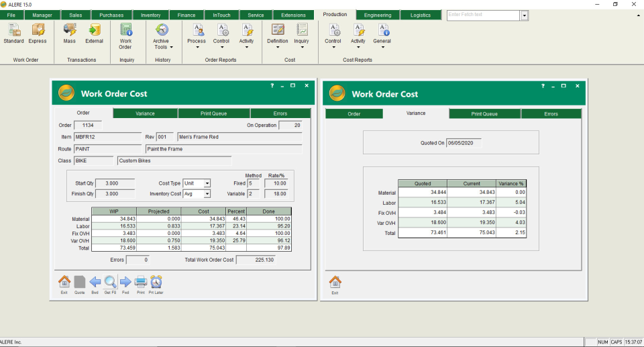Click the Bwd back arrow icon

[x=95, y=283]
